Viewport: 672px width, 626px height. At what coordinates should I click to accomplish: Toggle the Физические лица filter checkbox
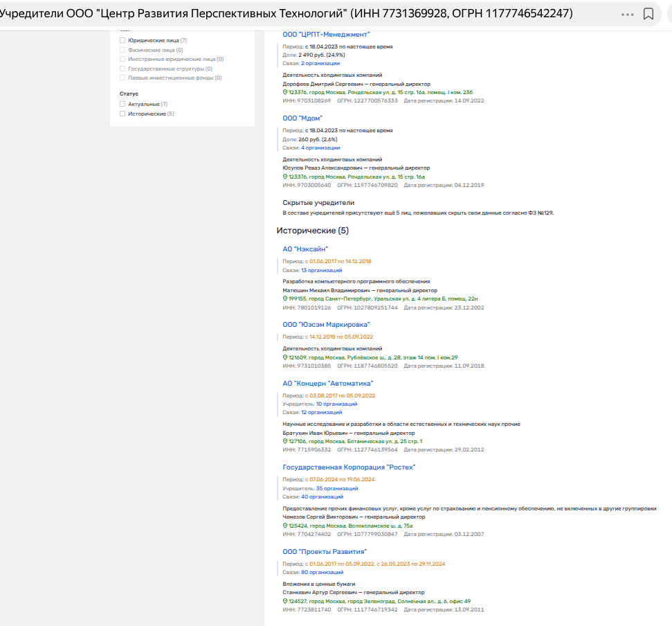point(122,50)
